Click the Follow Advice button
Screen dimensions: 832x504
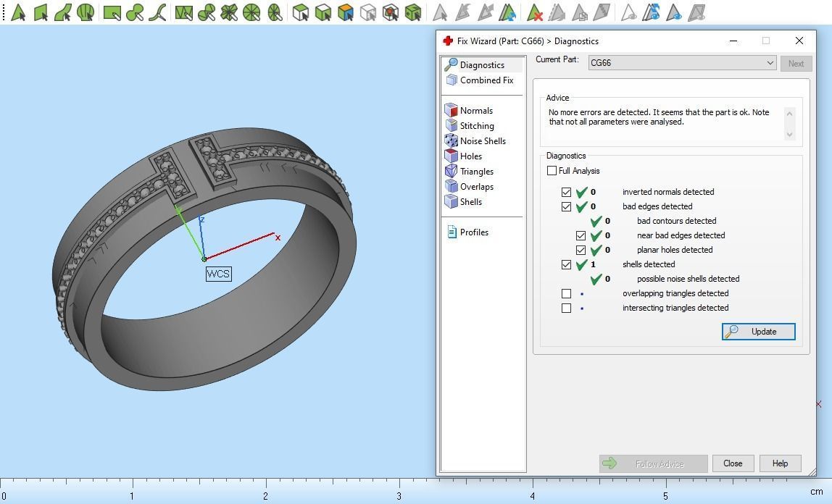[653, 463]
